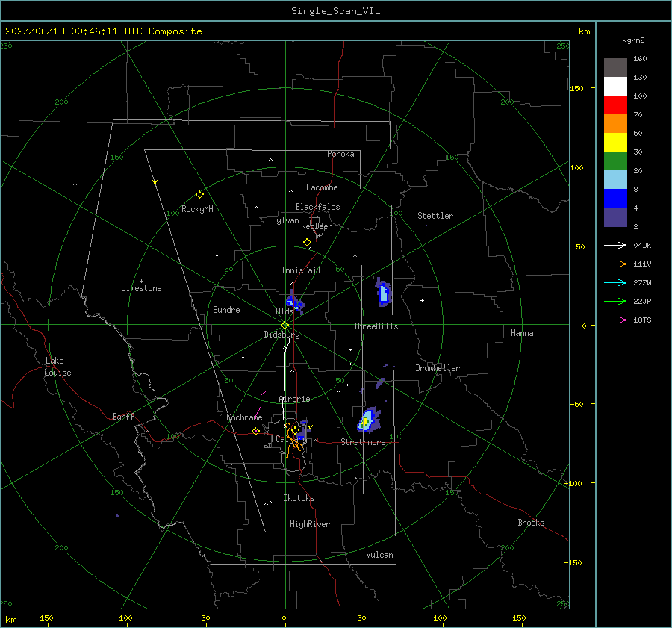Click the Hanna town label

522,333
